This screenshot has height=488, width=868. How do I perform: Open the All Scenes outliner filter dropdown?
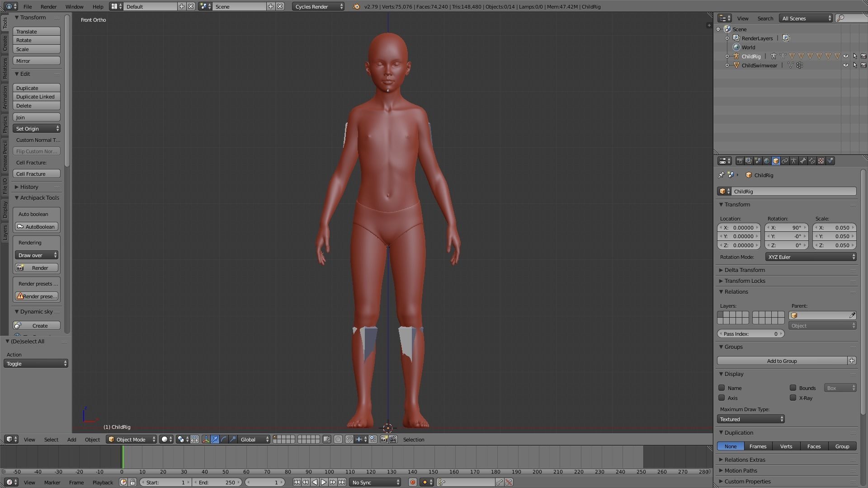point(806,18)
